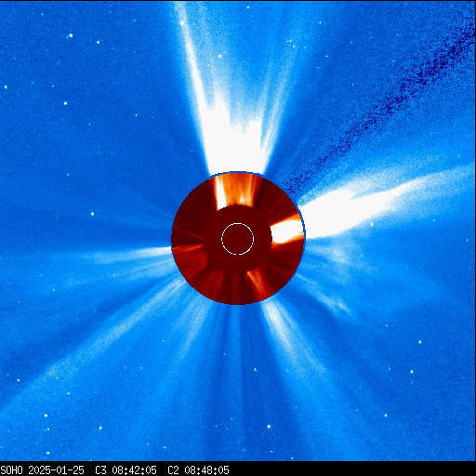
Task: Click the C3 timestamp "08:42:05"
Action: [134, 470]
